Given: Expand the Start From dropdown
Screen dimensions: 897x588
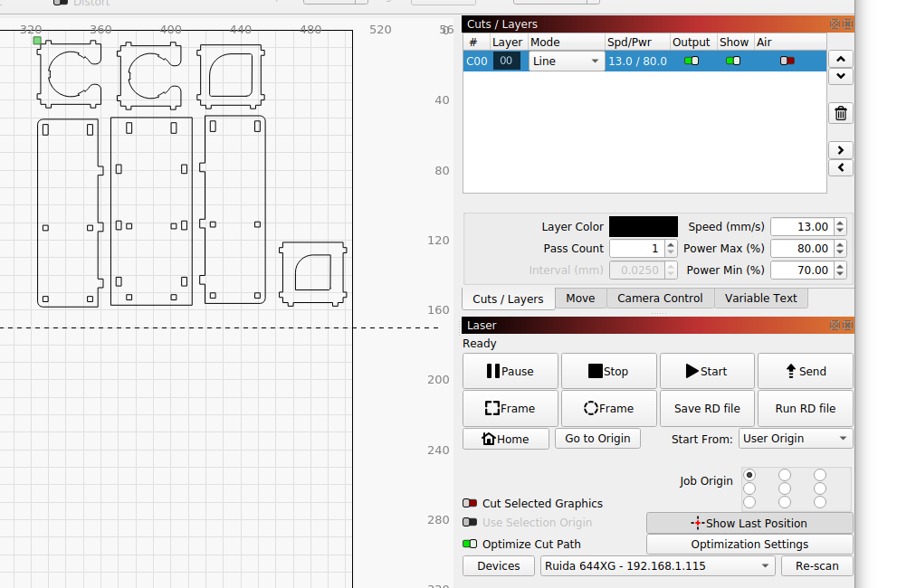Looking at the screenshot, I should 796,439.
